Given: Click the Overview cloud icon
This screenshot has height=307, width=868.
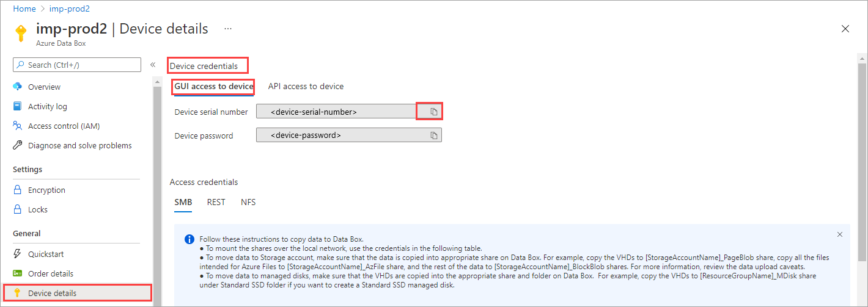Looking at the screenshot, I should tap(17, 87).
